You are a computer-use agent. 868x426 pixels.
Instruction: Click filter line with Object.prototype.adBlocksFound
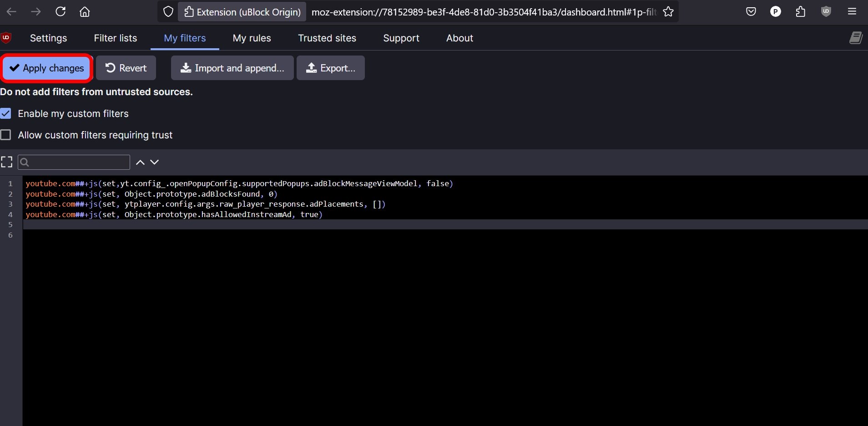click(x=151, y=194)
